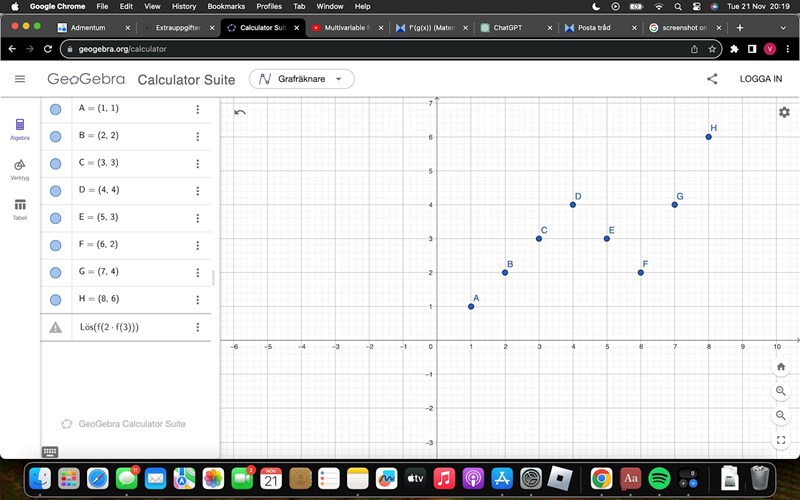
Task: Open graph settings gear icon
Action: tap(784, 112)
